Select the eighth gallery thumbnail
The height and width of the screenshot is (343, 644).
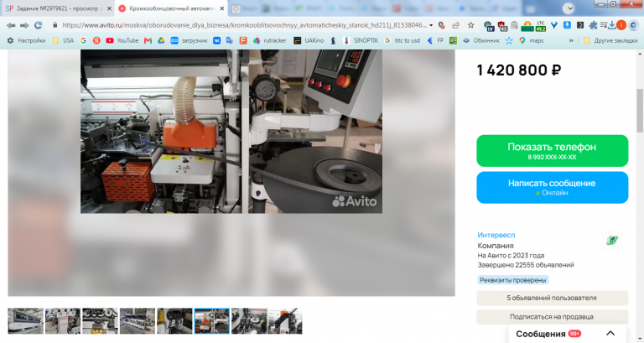point(284,321)
